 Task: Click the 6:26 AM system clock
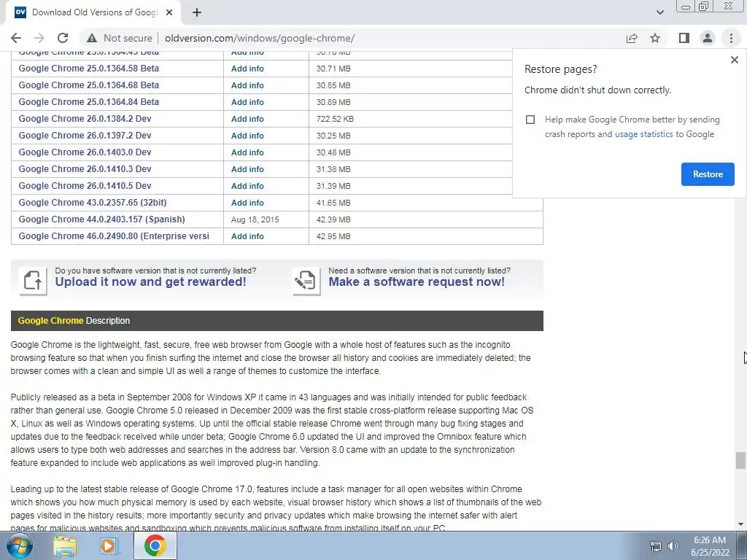pos(710,540)
